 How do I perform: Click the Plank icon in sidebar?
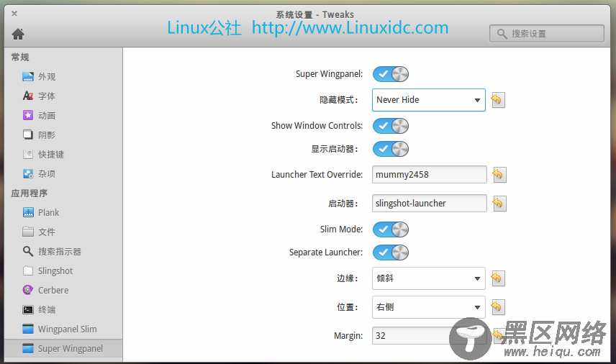pyautogui.click(x=28, y=212)
